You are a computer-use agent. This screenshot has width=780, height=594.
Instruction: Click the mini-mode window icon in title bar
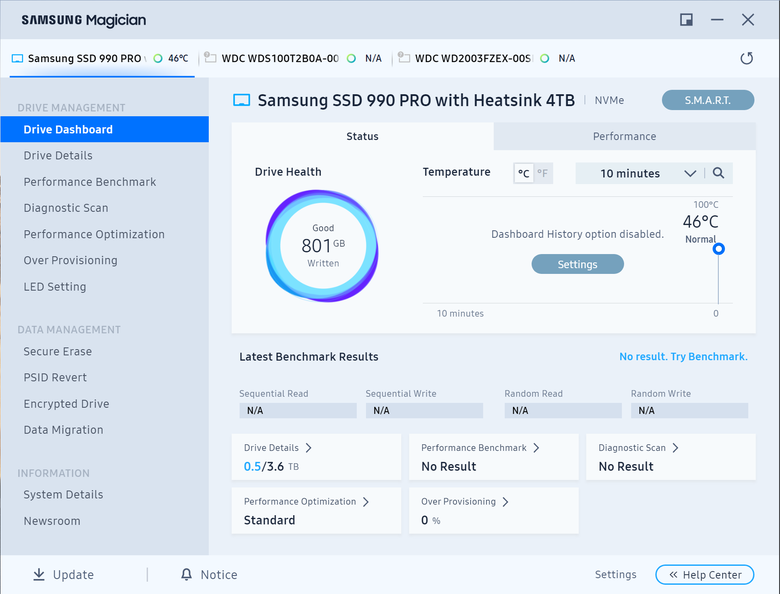point(686,20)
